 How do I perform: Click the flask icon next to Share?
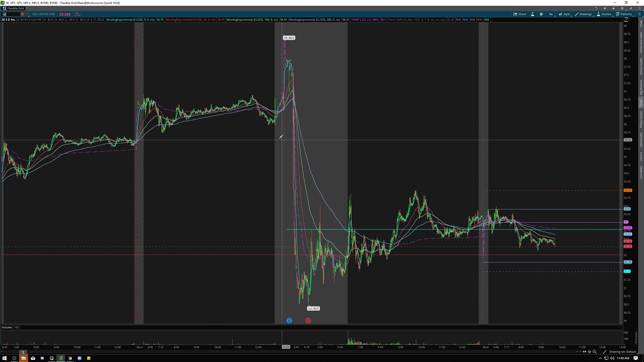pyautogui.click(x=532, y=14)
